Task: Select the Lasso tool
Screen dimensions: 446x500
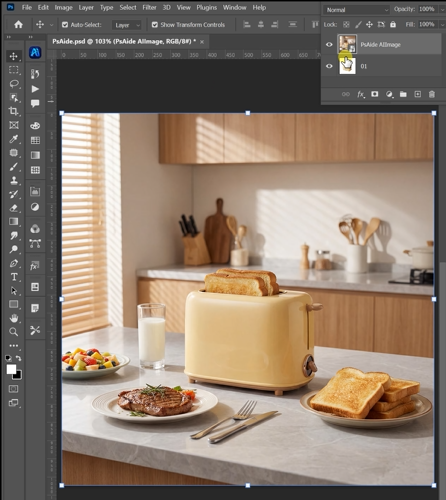Action: click(14, 84)
